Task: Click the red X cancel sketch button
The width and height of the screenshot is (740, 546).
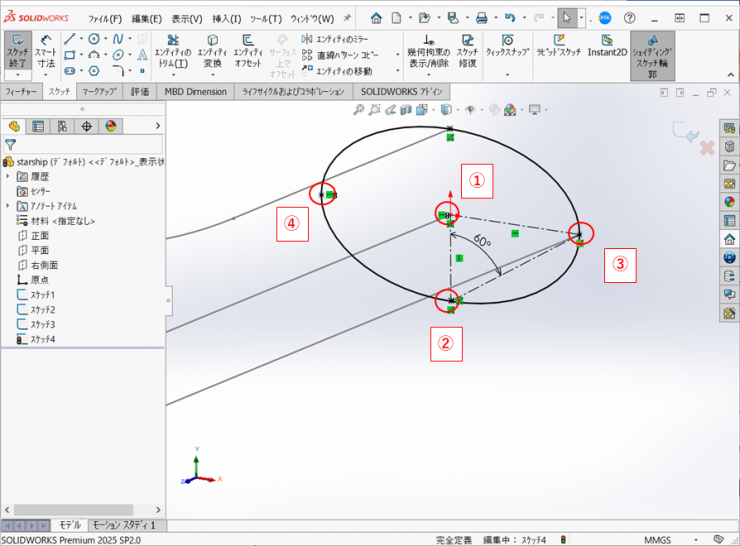Action: [x=707, y=148]
